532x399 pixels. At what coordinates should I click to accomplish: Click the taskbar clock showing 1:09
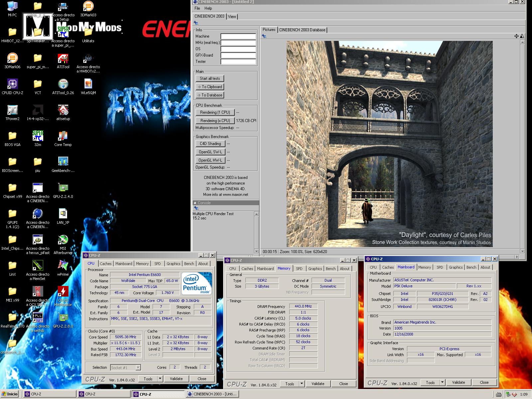tap(524, 394)
